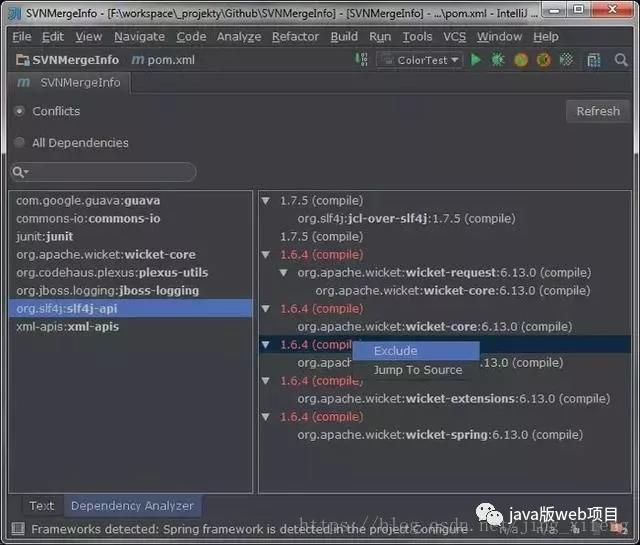Open the Tools menu

pyautogui.click(x=417, y=37)
